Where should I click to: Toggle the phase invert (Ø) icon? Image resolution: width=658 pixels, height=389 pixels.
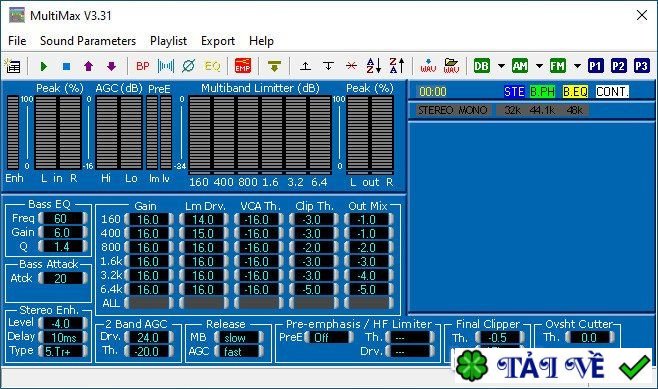[x=189, y=66]
